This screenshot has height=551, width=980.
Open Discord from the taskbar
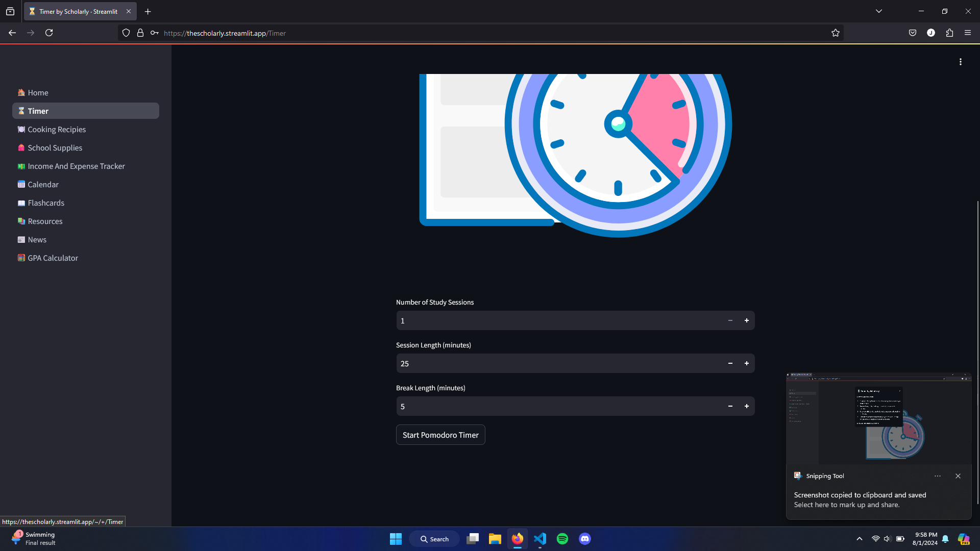(584, 539)
